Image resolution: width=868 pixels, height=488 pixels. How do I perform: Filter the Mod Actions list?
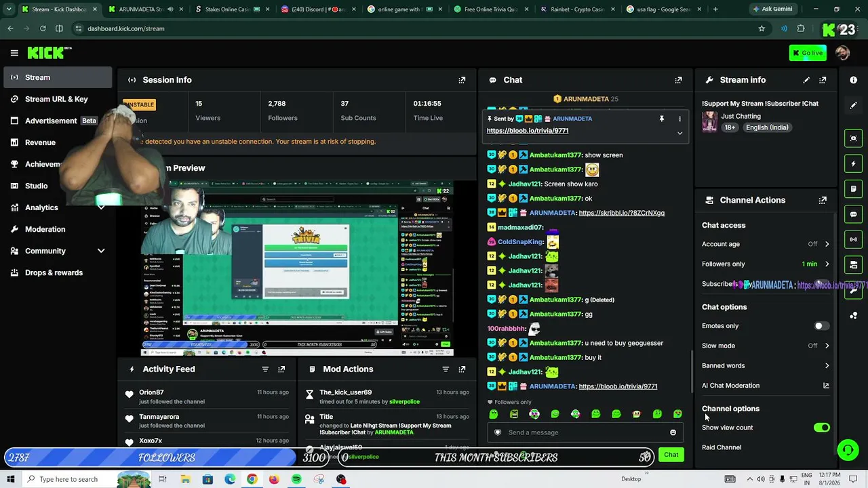coord(446,369)
